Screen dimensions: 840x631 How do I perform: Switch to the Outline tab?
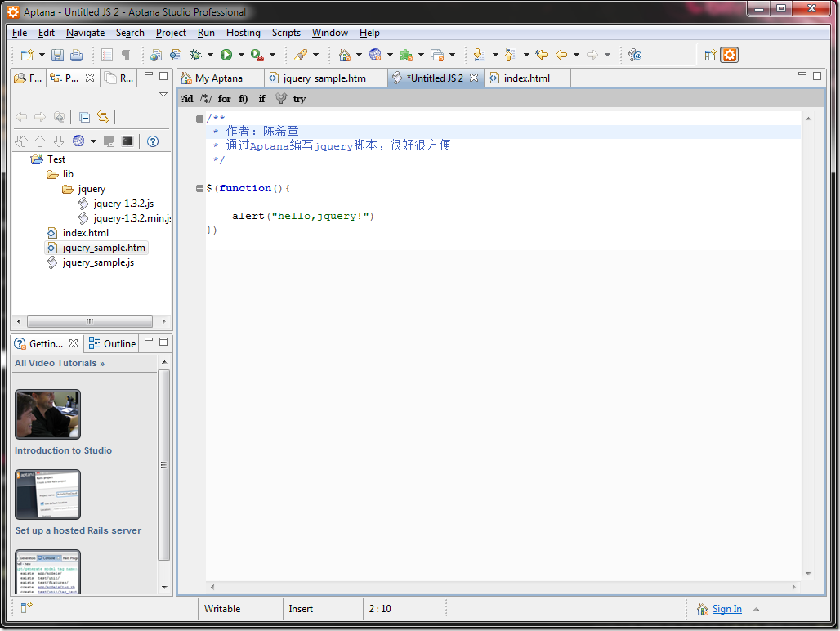coord(113,343)
